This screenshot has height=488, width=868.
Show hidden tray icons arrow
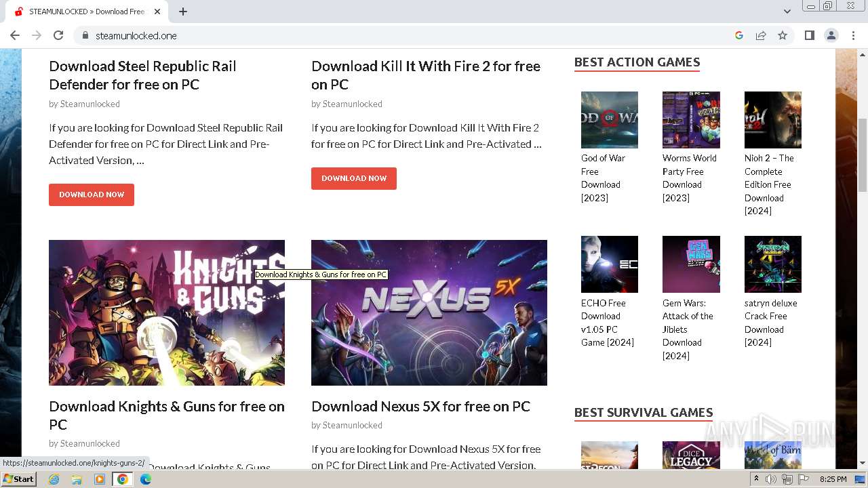pyautogui.click(x=757, y=479)
